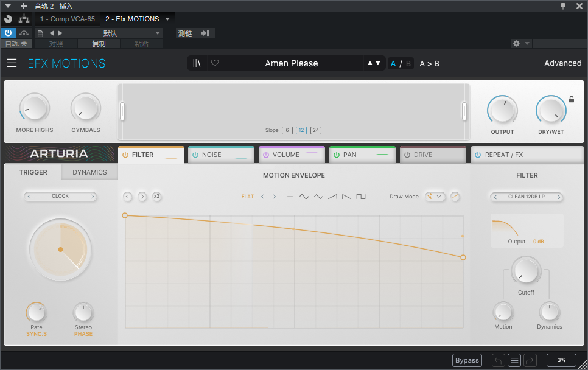Viewport: 588px width, 370px height.
Task: Toggle the FILTER module power icon
Action: [125, 155]
